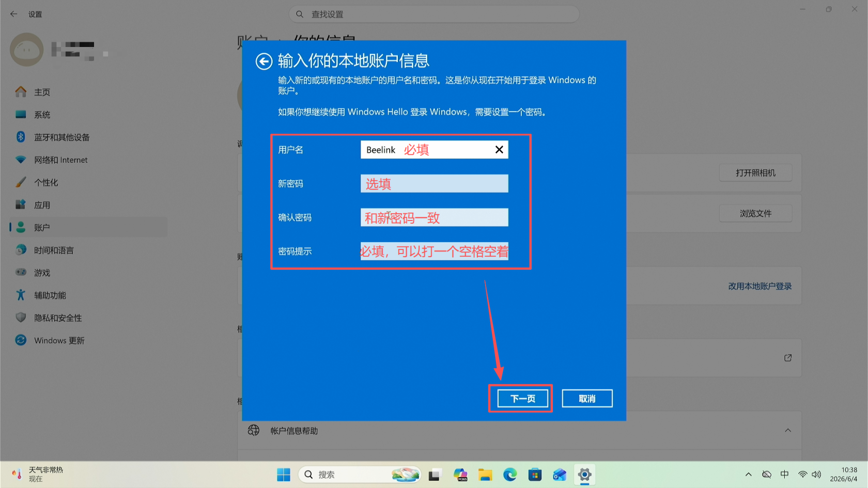Viewport: 868px width, 488px height.
Task: Launch Microsoft Edge from taskbar
Action: click(510, 475)
